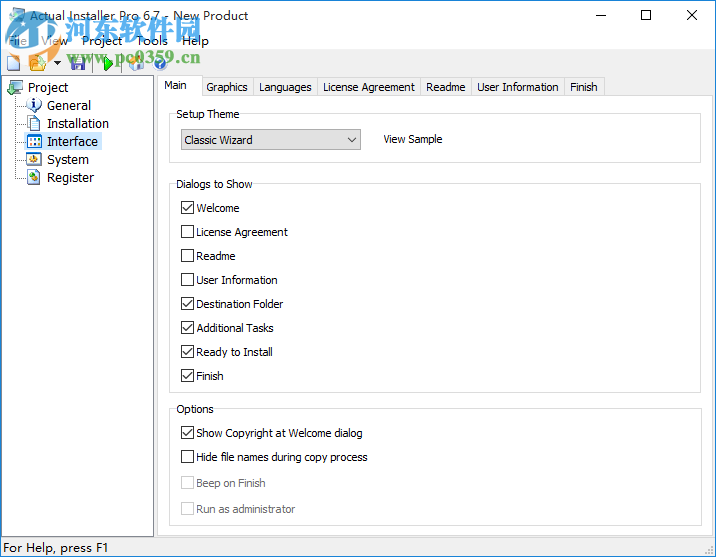
Task: Select the Register tree item
Action: 70,178
